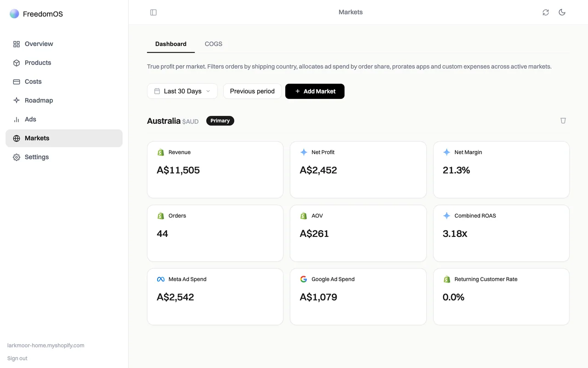Open Overview in the sidebar
This screenshot has width=588, height=368.
[64, 44]
